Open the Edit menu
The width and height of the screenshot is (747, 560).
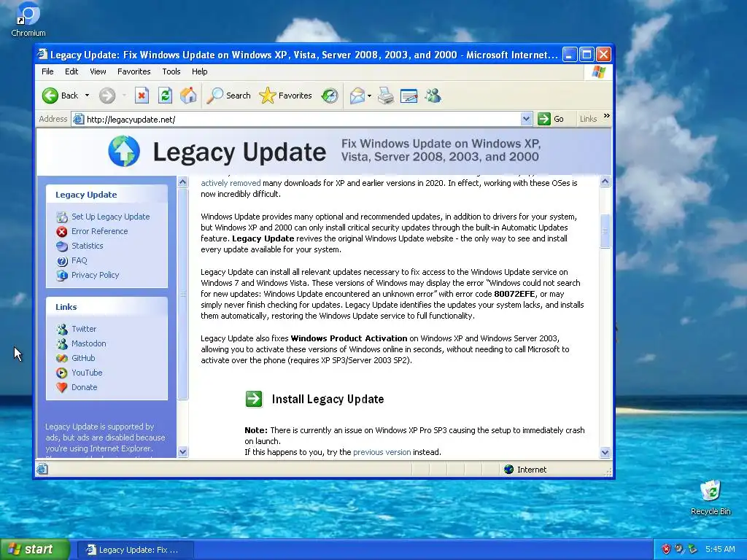71,71
